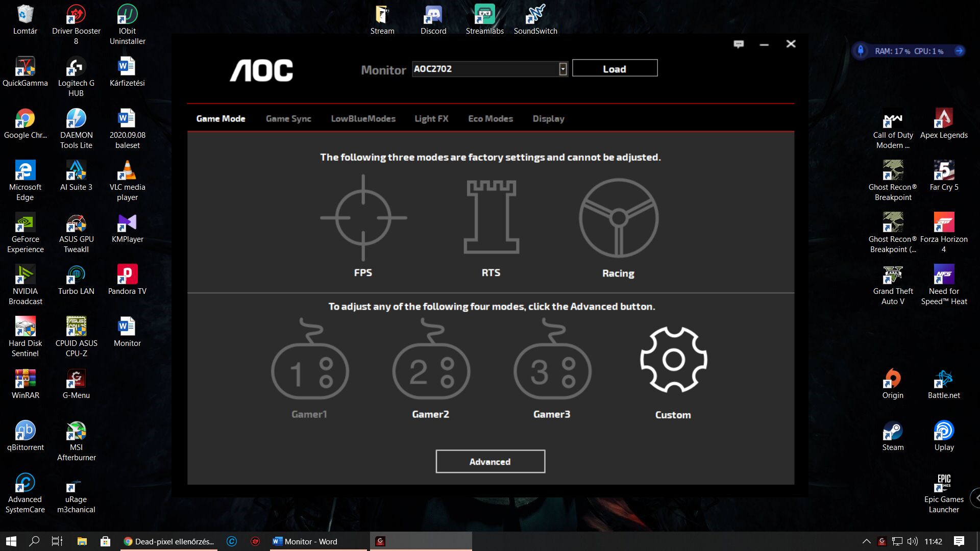Go to the Light FX tab
Screen dimensions: 980x551
tap(431, 119)
